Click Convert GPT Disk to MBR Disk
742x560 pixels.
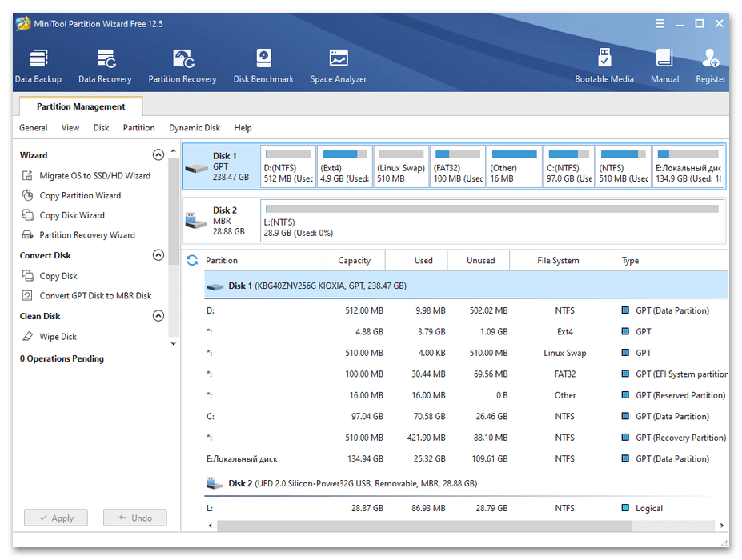click(95, 296)
